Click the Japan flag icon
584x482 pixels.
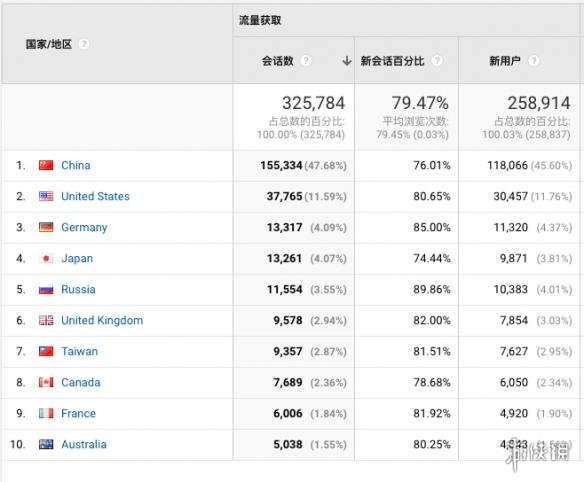tap(46, 258)
